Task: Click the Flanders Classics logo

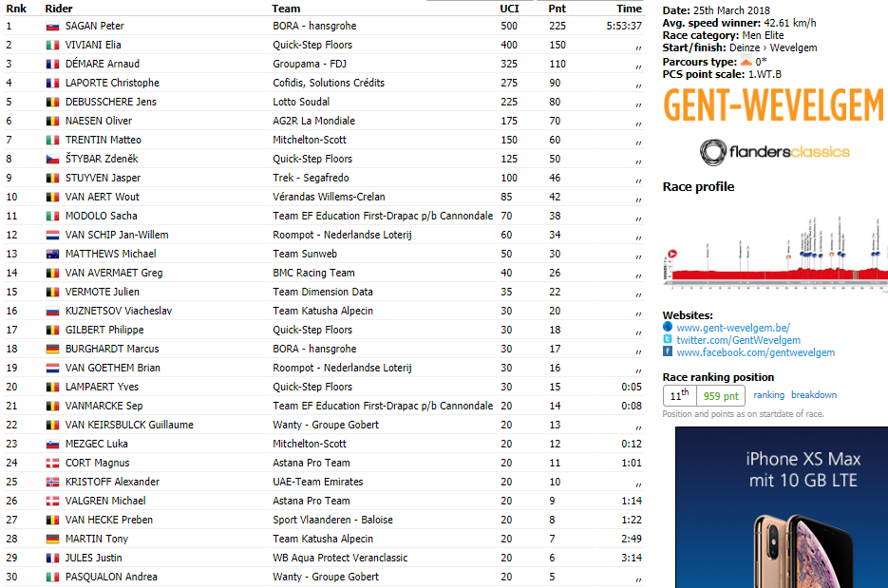Action: (775, 152)
